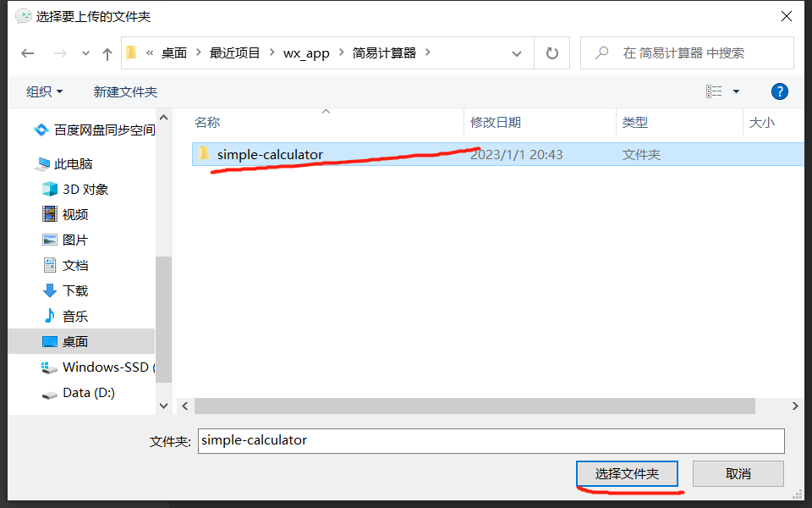Screen dimensions: 812x508
Task: Select the simple-calculator folder row
Action: point(271,154)
